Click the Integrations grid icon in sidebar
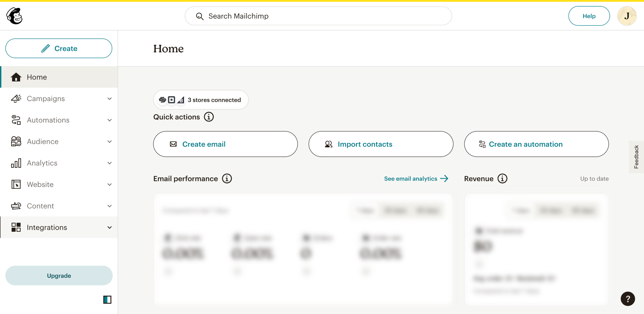Screen dimensions: 644x314 16,227
